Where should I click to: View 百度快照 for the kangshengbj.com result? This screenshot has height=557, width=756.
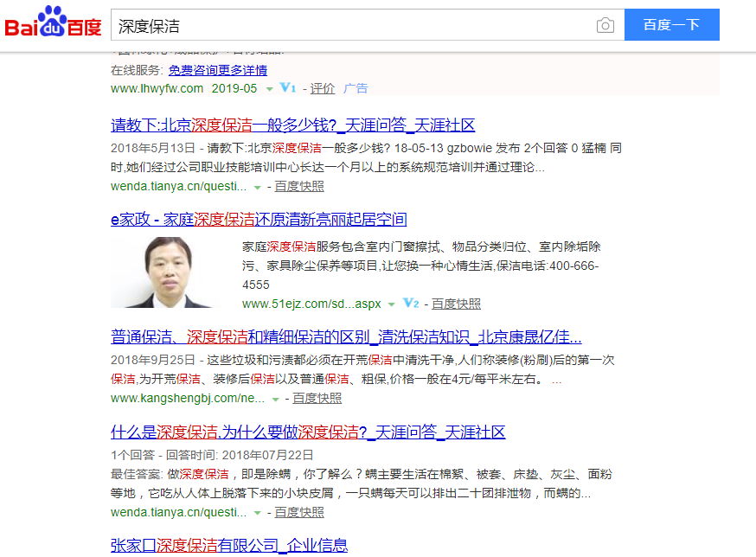[x=317, y=398]
